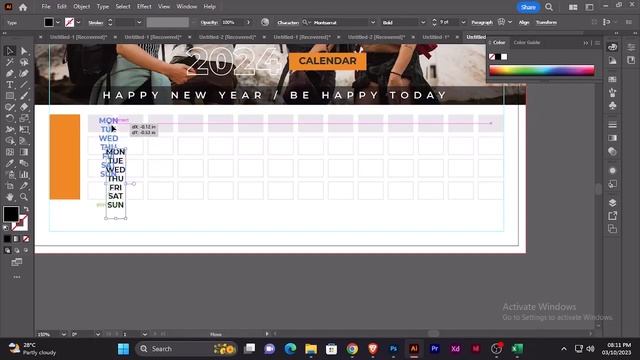Select the Pen tool
The image size is (640, 360).
coord(10,73)
